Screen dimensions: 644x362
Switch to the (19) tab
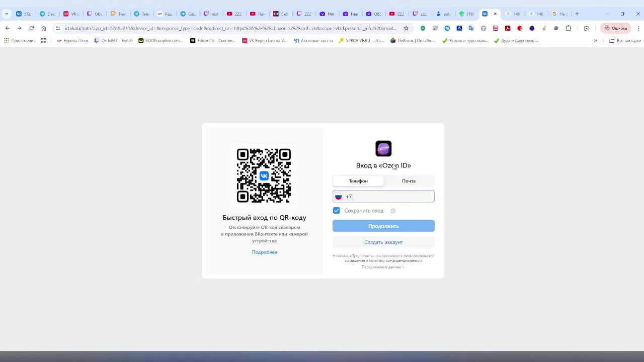(466, 14)
